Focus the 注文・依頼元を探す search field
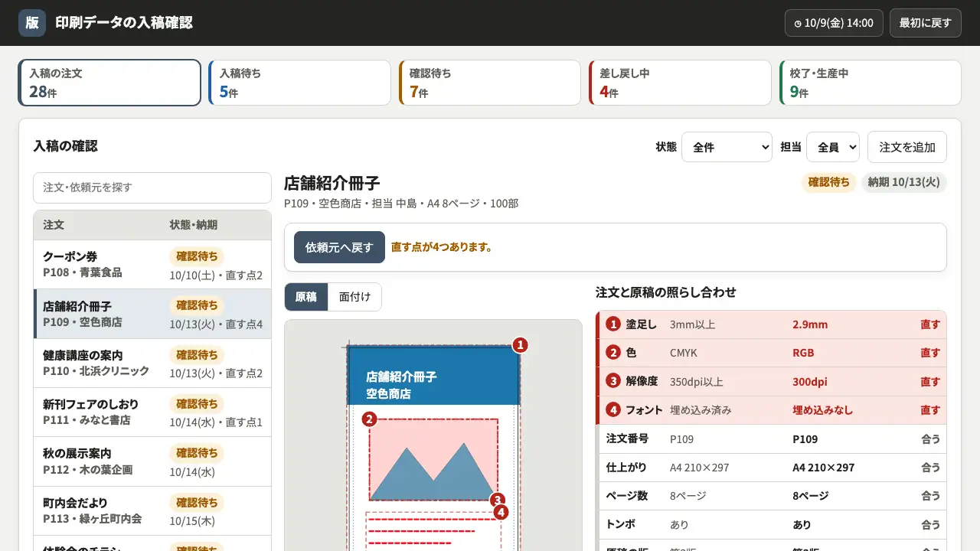This screenshot has height=551, width=980. coord(152,187)
